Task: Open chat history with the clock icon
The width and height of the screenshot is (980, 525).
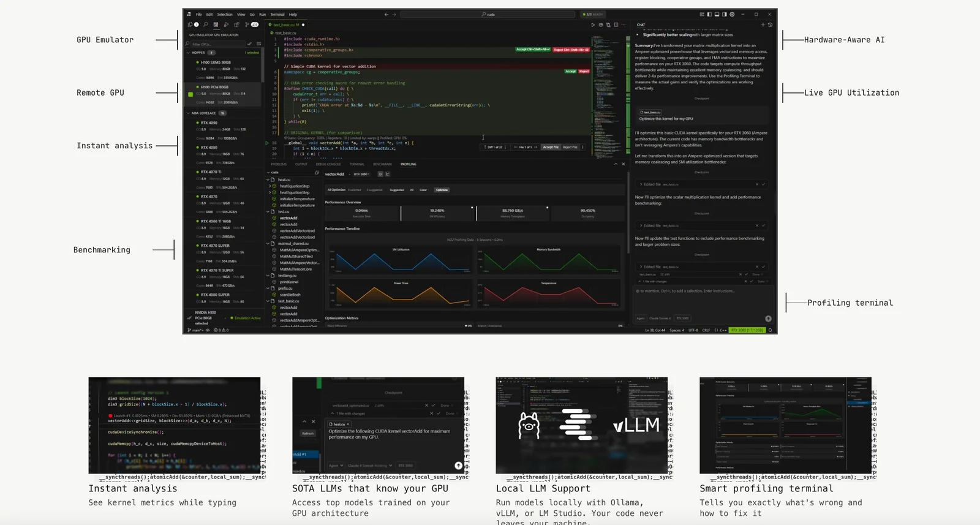Action: point(770,25)
